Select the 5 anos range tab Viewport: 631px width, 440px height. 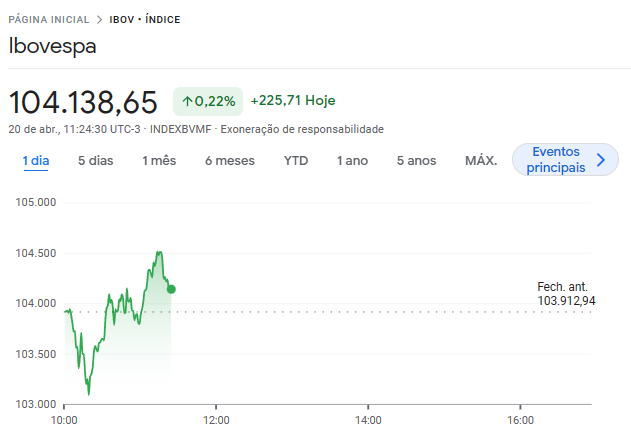[416, 161]
